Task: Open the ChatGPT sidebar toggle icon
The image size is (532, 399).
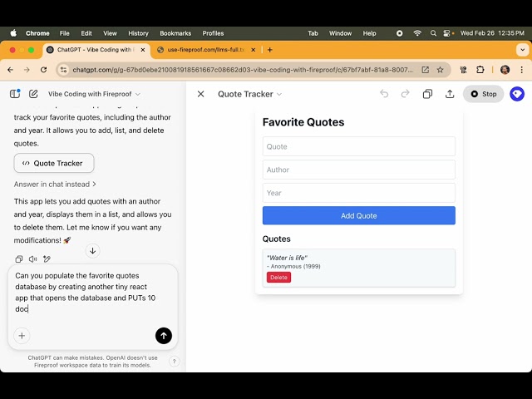Action: (15, 94)
